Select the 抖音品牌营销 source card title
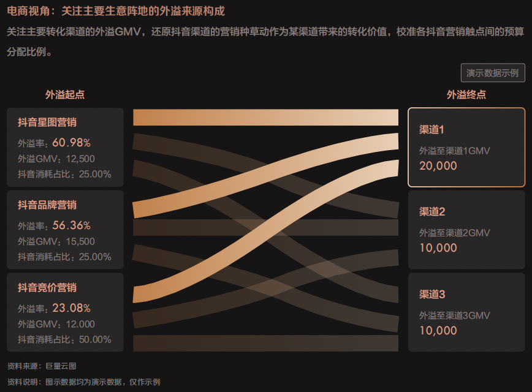This screenshot has width=532, height=392. tap(47, 205)
